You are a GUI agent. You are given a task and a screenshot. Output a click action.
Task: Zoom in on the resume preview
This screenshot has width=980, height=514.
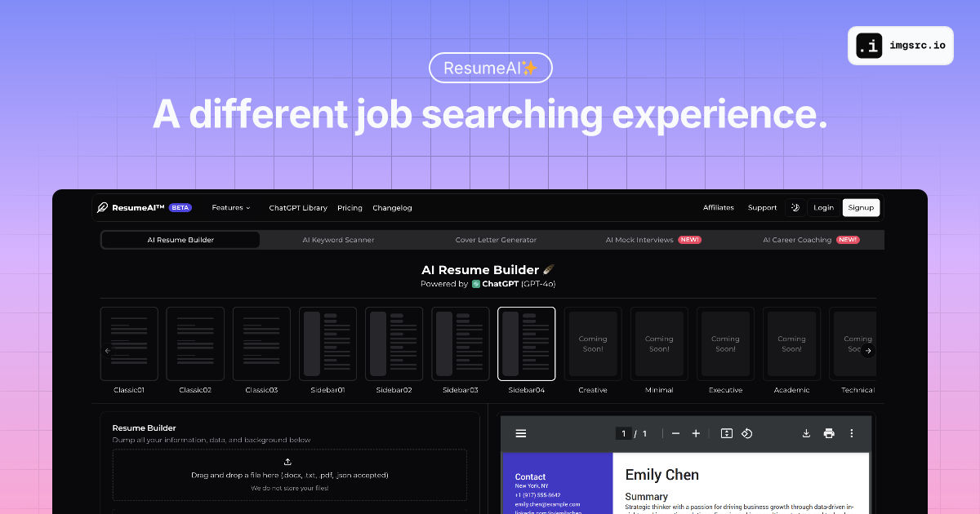(x=696, y=433)
